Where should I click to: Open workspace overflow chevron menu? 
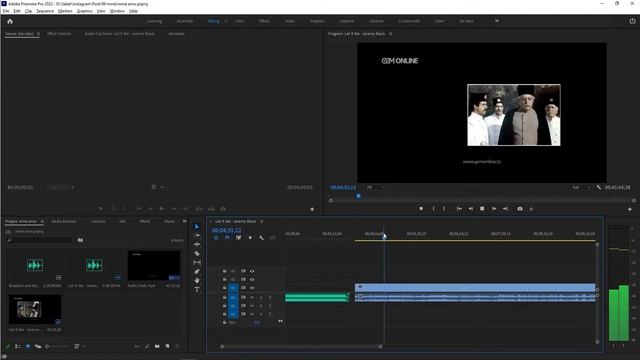[x=497, y=21]
